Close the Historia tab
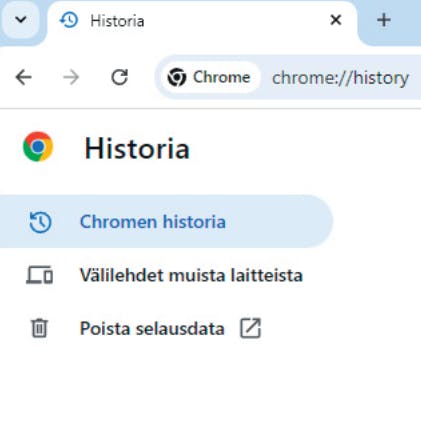Image resolution: width=421 pixels, height=427 pixels. pos(336,20)
